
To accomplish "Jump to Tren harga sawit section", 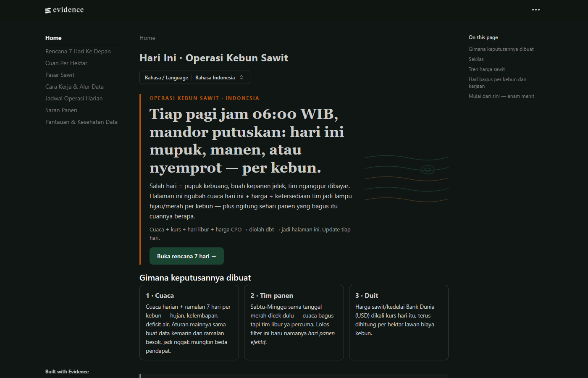I will (487, 69).
